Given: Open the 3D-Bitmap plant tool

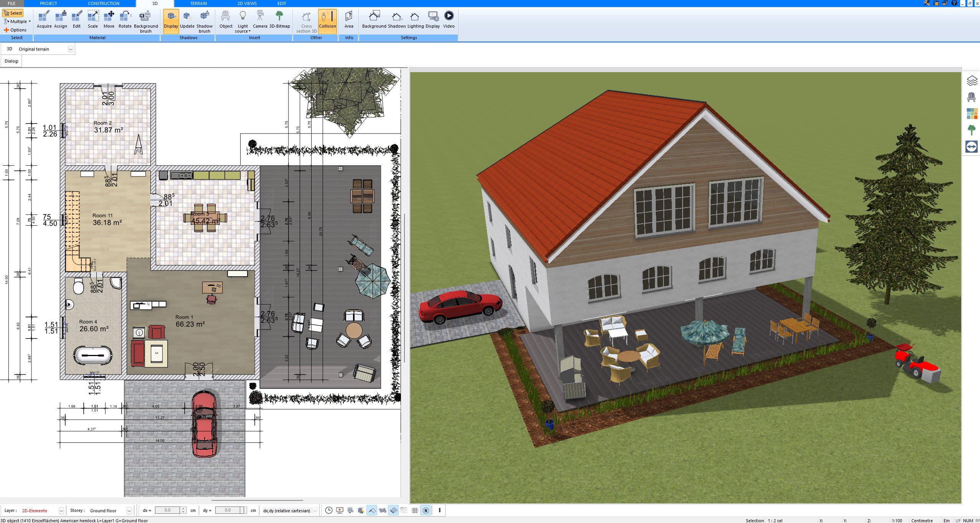Looking at the screenshot, I should 279,20.
